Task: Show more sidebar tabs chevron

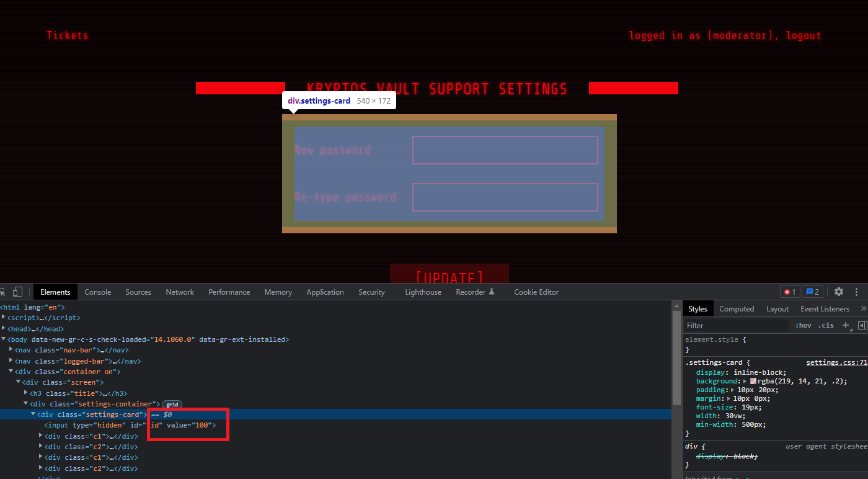Action: tap(864, 308)
